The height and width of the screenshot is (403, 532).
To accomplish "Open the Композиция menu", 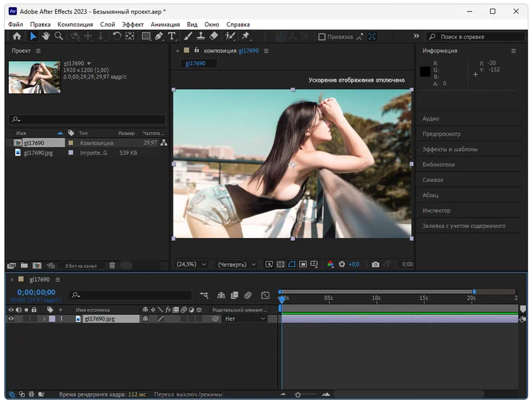I will tap(74, 25).
